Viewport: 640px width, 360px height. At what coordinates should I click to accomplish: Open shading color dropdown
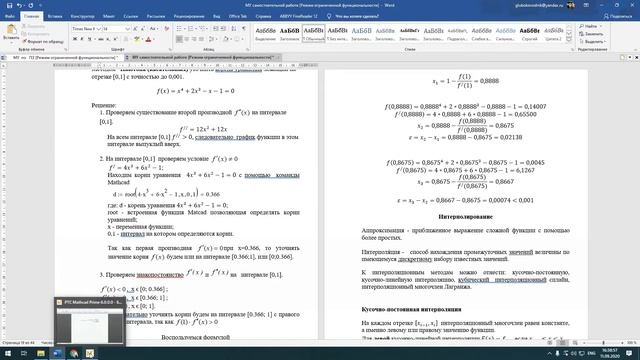[x=230, y=39]
